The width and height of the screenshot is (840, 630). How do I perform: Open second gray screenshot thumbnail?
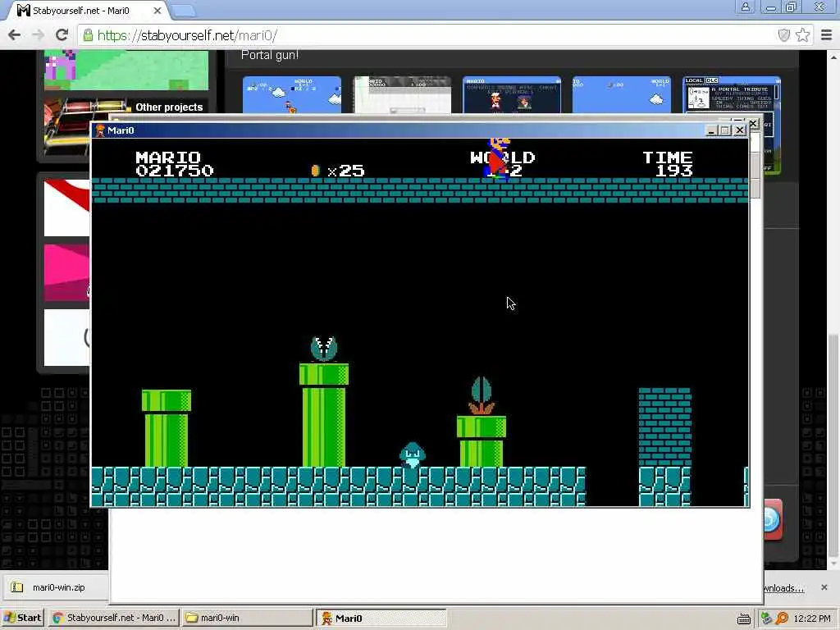tap(402, 95)
